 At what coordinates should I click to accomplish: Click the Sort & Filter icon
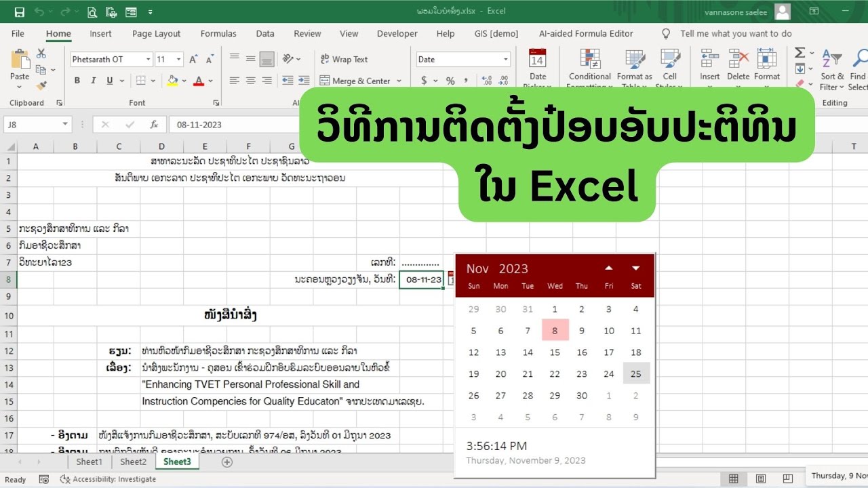(832, 60)
